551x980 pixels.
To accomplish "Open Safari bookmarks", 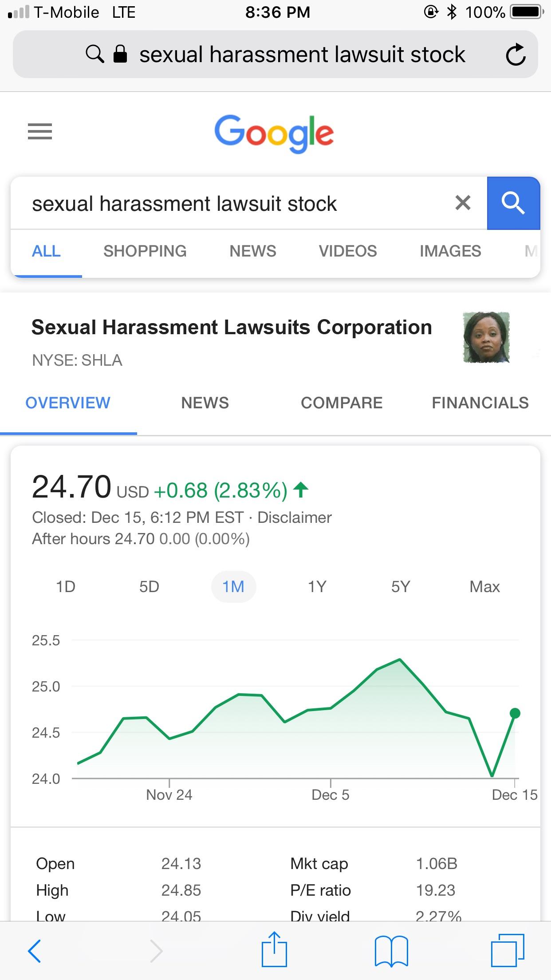I will pyautogui.click(x=391, y=951).
